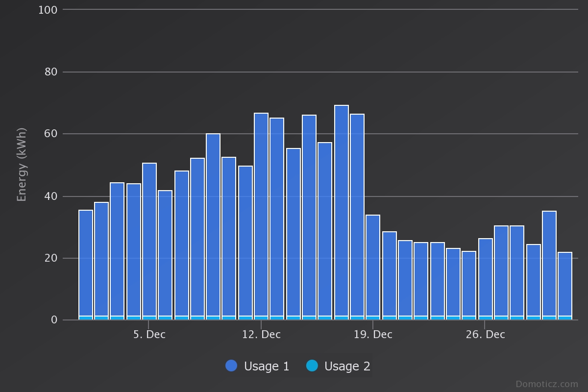
Task: Click the 12. Dec axis label
Action: 261,335
